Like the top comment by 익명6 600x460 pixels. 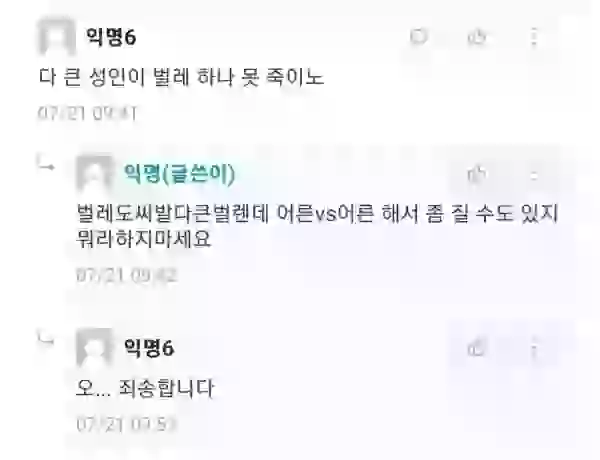point(477,37)
